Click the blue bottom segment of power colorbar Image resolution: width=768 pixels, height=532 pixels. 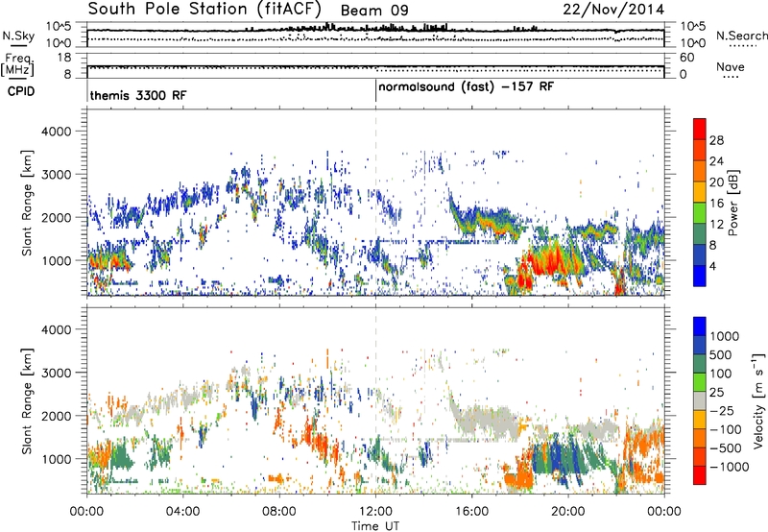coord(700,276)
